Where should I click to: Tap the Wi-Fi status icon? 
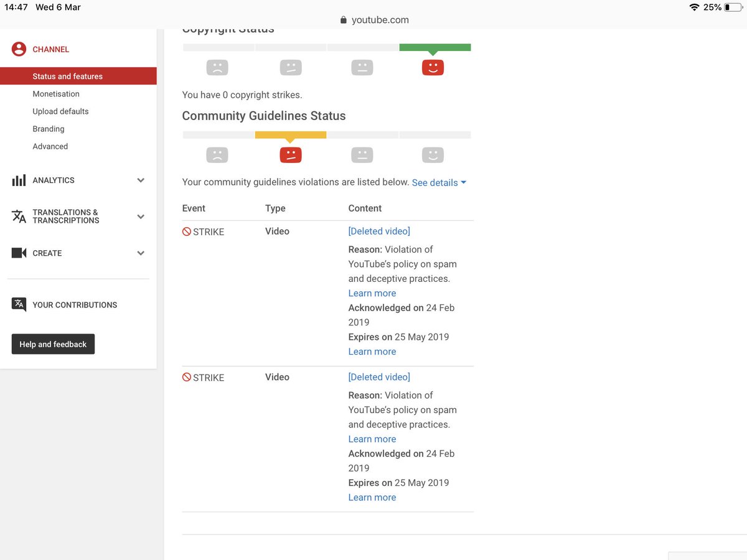pyautogui.click(x=694, y=7)
